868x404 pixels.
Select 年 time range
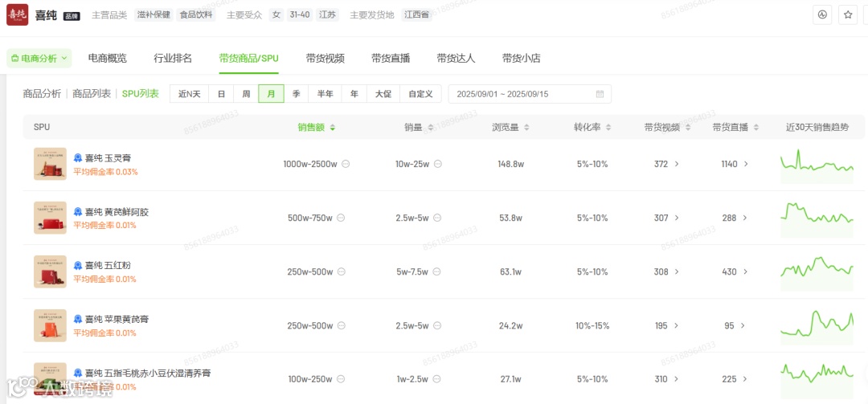354,94
